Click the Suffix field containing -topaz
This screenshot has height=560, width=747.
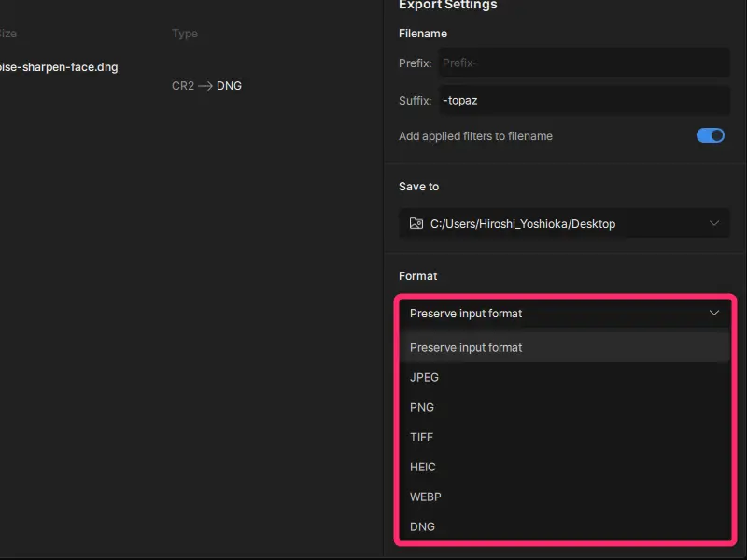click(583, 101)
